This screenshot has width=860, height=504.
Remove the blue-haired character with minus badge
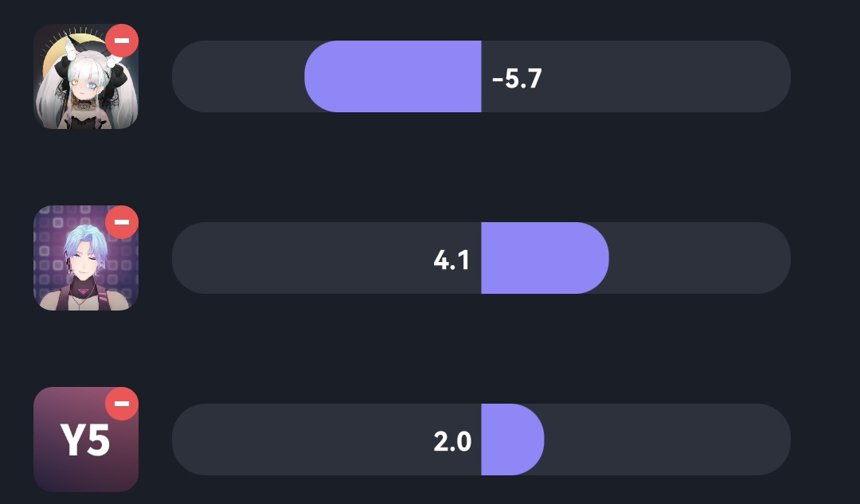click(121, 222)
